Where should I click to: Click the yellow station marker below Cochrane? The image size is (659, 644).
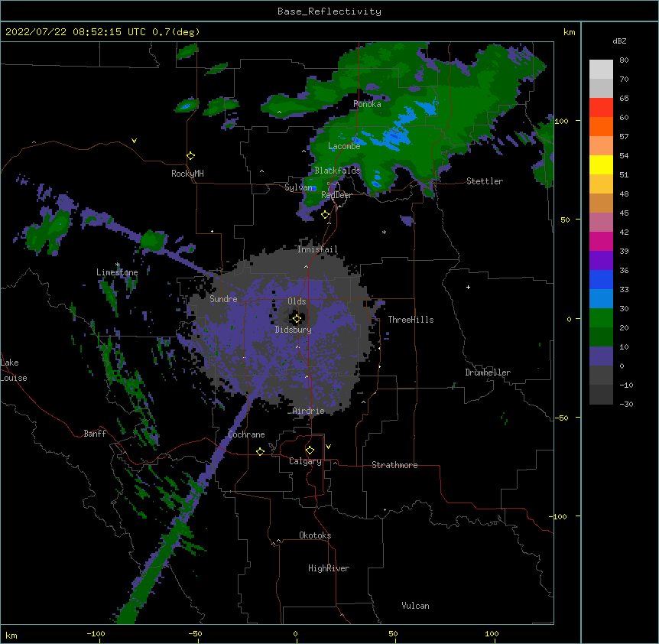point(260,451)
